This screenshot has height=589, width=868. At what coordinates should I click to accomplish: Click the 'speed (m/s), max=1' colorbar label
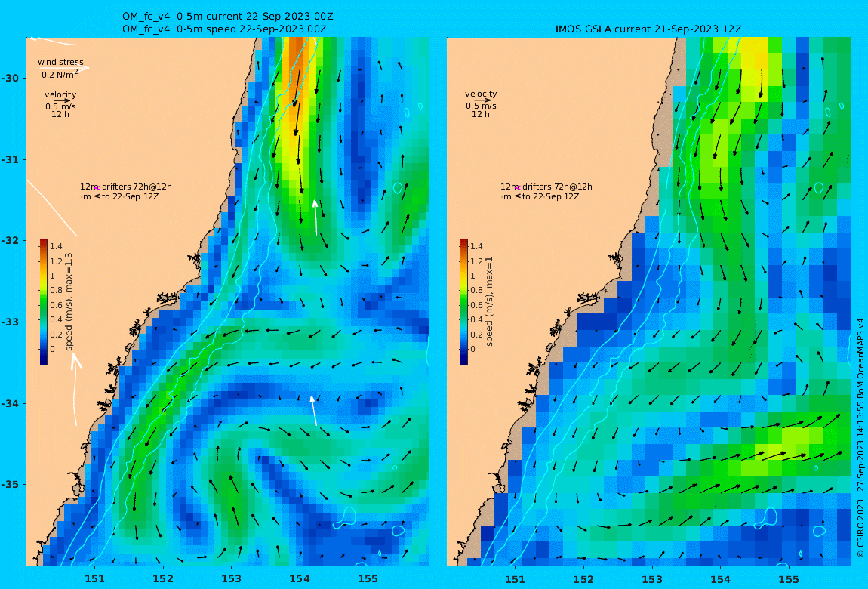coord(489,302)
